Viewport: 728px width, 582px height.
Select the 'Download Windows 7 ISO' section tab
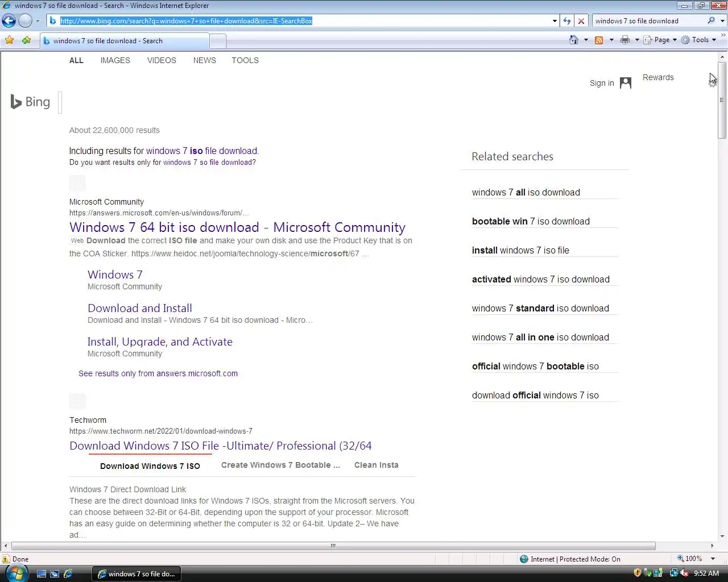[150, 466]
